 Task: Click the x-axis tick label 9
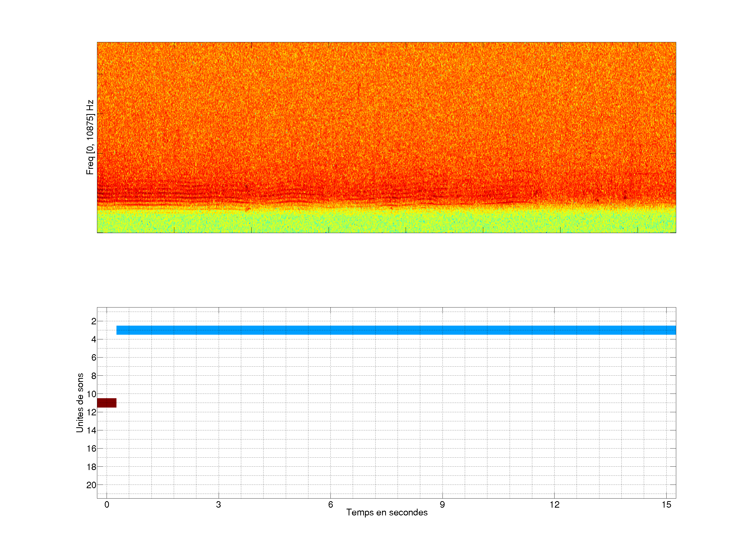[x=442, y=505]
